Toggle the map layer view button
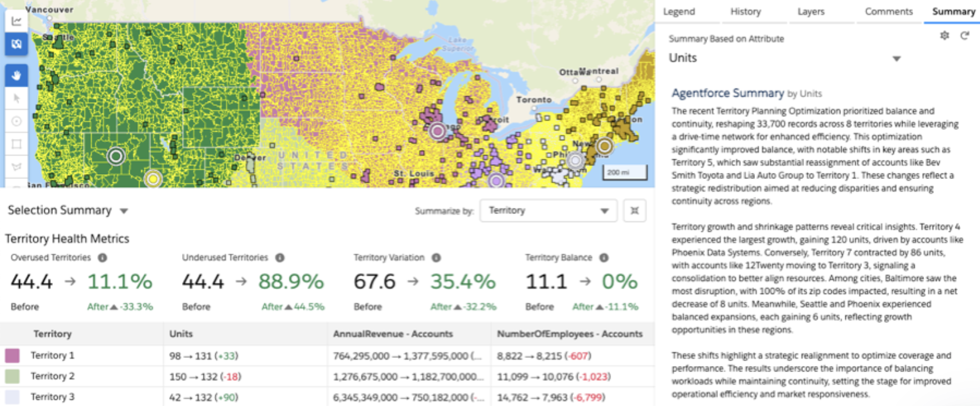This screenshot has height=406, width=980. (x=17, y=44)
